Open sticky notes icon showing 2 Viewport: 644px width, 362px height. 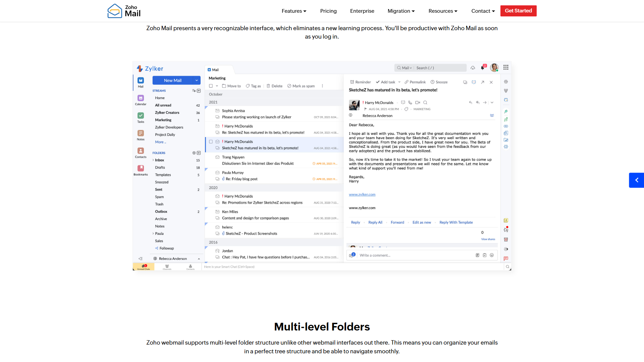tap(506, 220)
